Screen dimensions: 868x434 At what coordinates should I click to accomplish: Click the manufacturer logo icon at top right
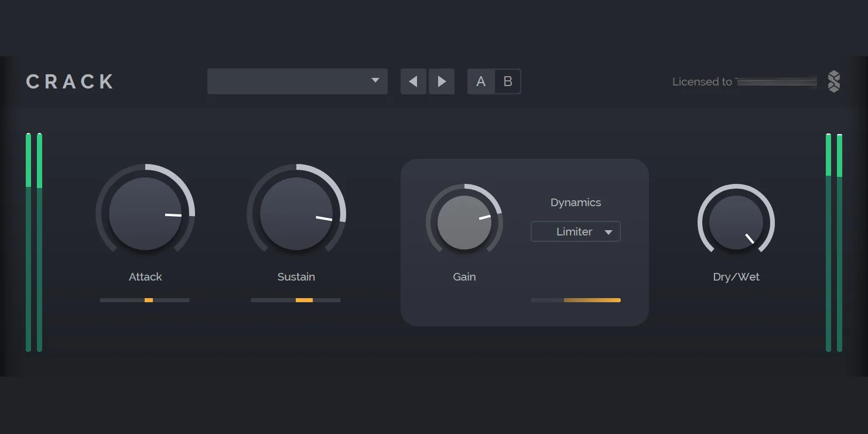click(x=833, y=81)
